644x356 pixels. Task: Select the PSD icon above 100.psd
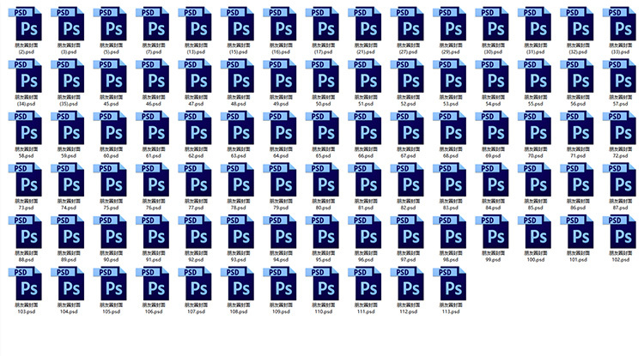[x=535, y=232]
